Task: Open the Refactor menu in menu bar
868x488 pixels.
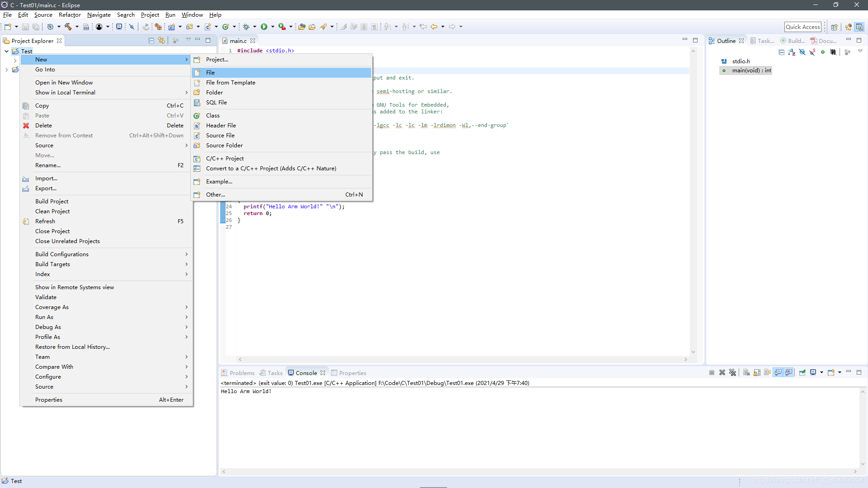Action: [70, 15]
